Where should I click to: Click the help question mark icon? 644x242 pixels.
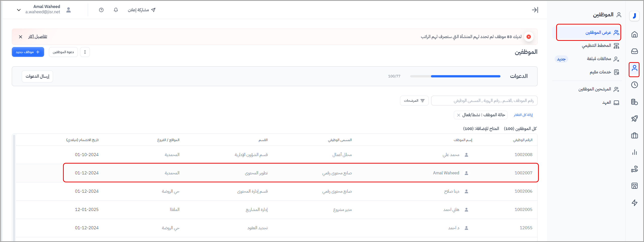coord(101,10)
